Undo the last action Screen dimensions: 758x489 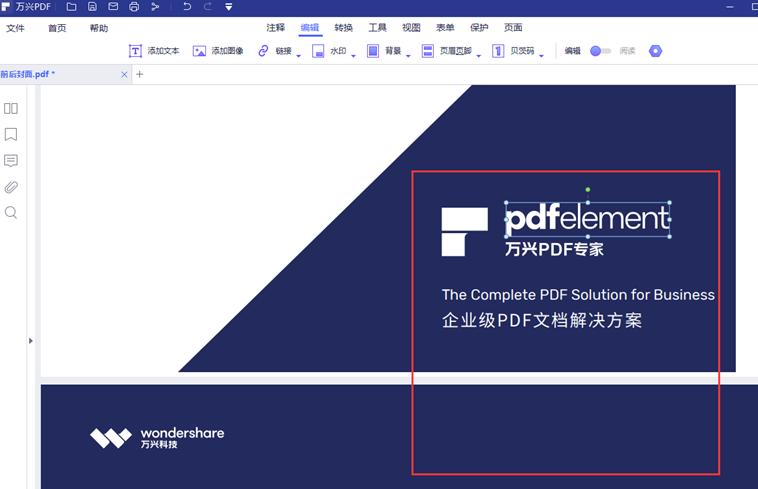pos(187,7)
